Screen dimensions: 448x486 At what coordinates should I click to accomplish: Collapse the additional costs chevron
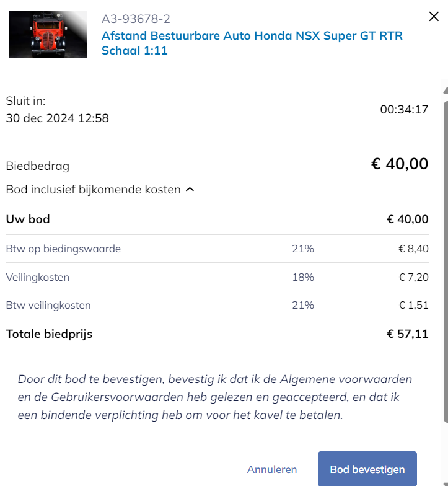click(190, 190)
